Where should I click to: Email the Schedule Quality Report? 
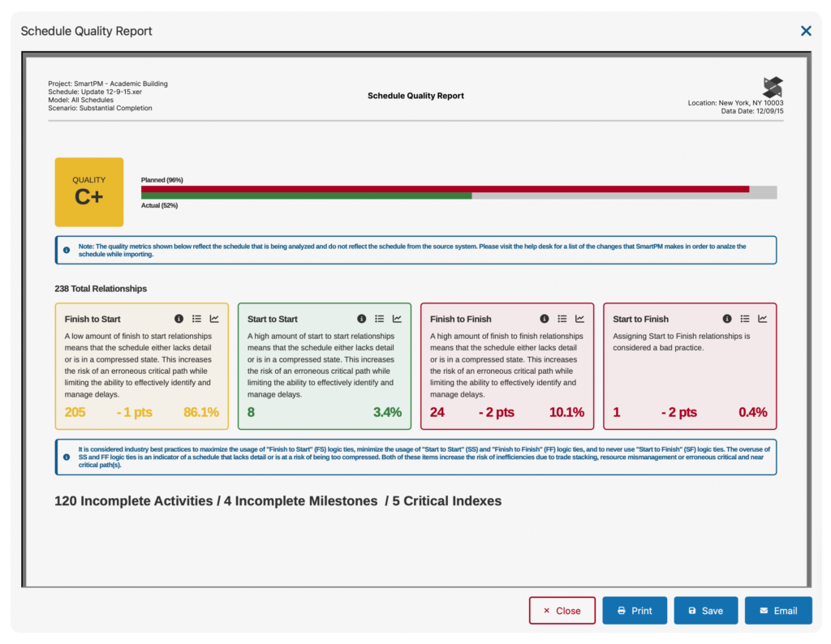778,611
